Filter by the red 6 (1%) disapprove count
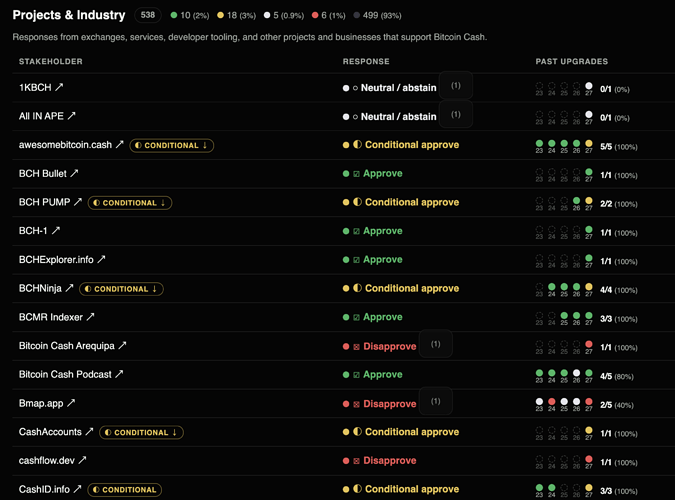Viewport: 675px width, 500px height. [x=328, y=16]
